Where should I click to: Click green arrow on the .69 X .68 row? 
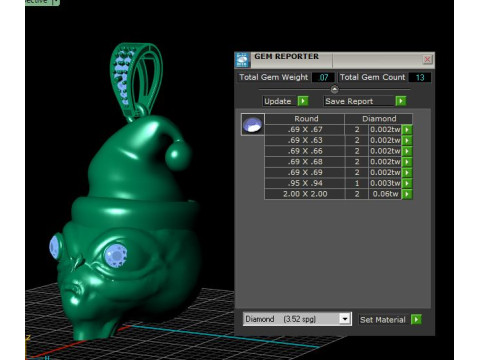click(x=407, y=162)
